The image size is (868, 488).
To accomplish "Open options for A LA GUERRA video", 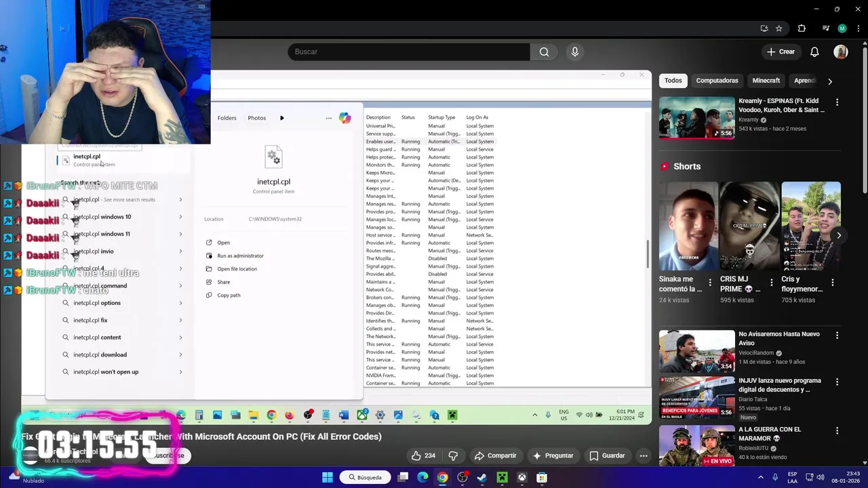I will coord(837,430).
